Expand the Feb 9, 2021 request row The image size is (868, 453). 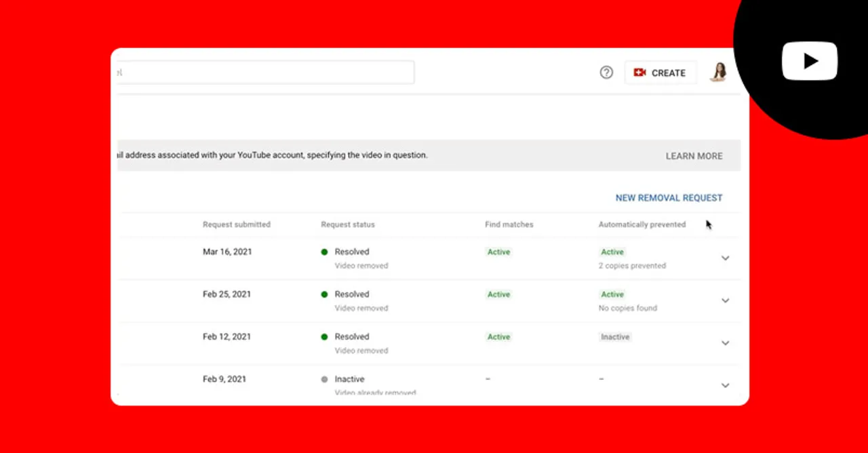[725, 385]
